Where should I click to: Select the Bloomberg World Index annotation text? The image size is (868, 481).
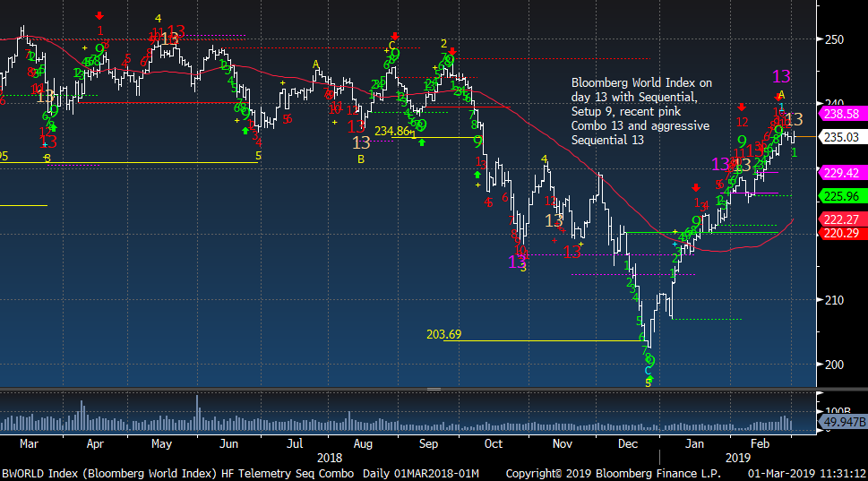(641, 111)
